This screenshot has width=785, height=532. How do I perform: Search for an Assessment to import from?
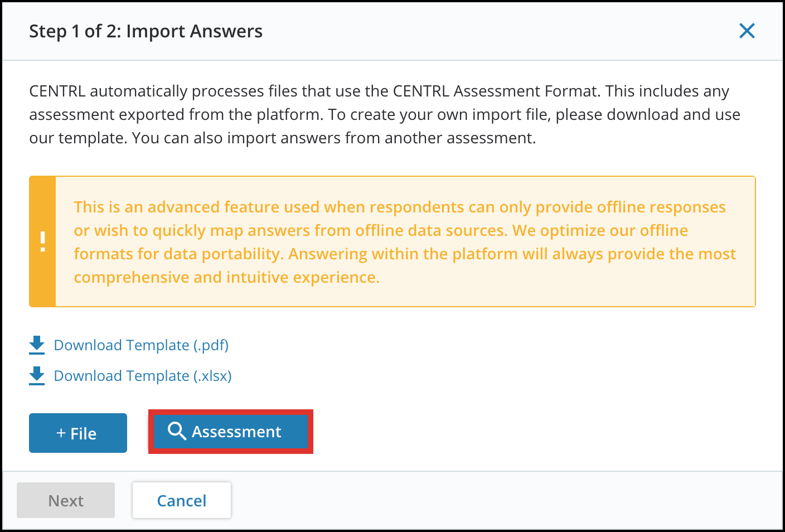tap(231, 431)
